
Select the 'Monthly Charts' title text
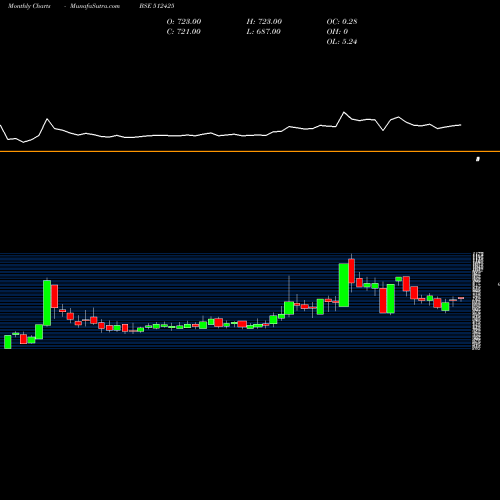point(29,6)
